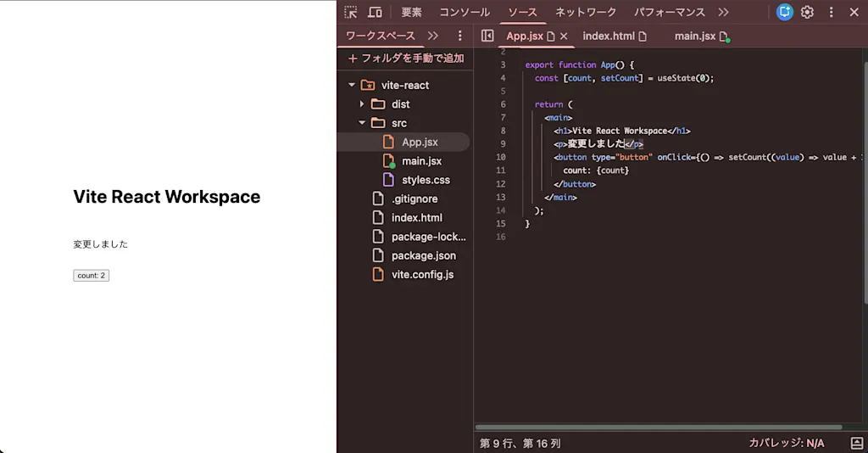Open the 要素 tab

click(411, 12)
